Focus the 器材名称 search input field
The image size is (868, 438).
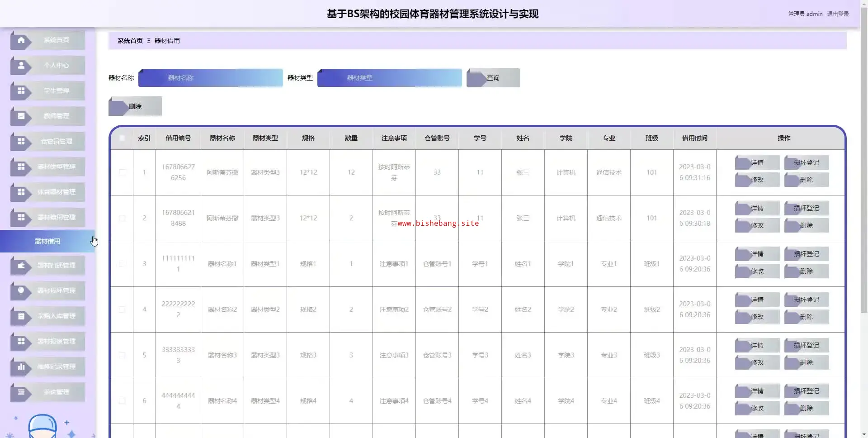[211, 78]
